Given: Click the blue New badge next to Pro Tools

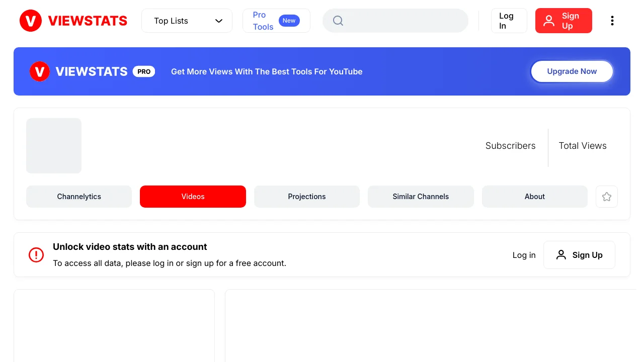Looking at the screenshot, I should [x=289, y=21].
